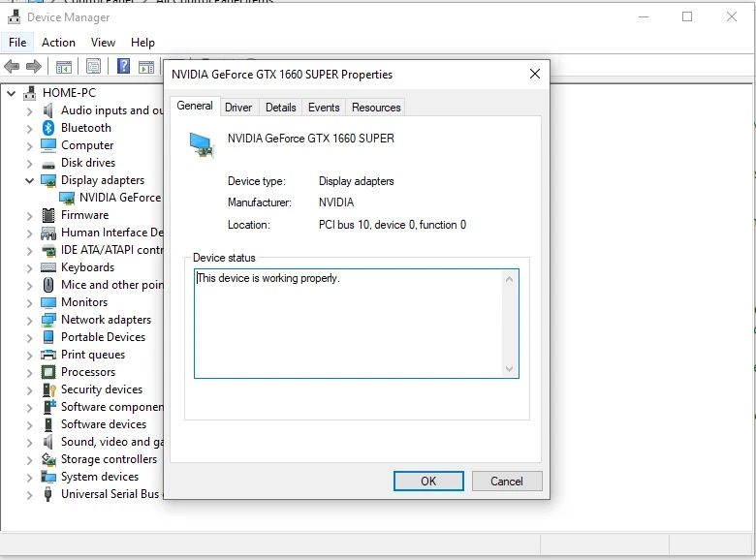Select the Sound, video and game item
756x560 pixels.
[x=111, y=442]
